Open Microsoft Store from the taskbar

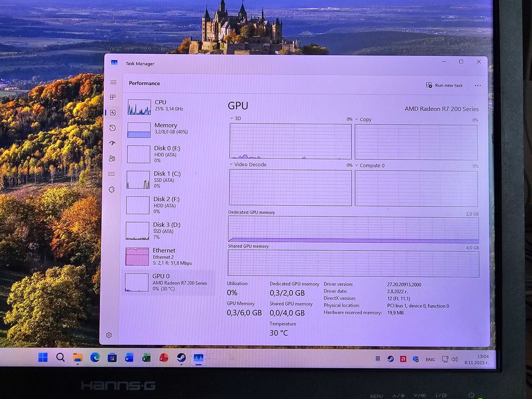112,357
